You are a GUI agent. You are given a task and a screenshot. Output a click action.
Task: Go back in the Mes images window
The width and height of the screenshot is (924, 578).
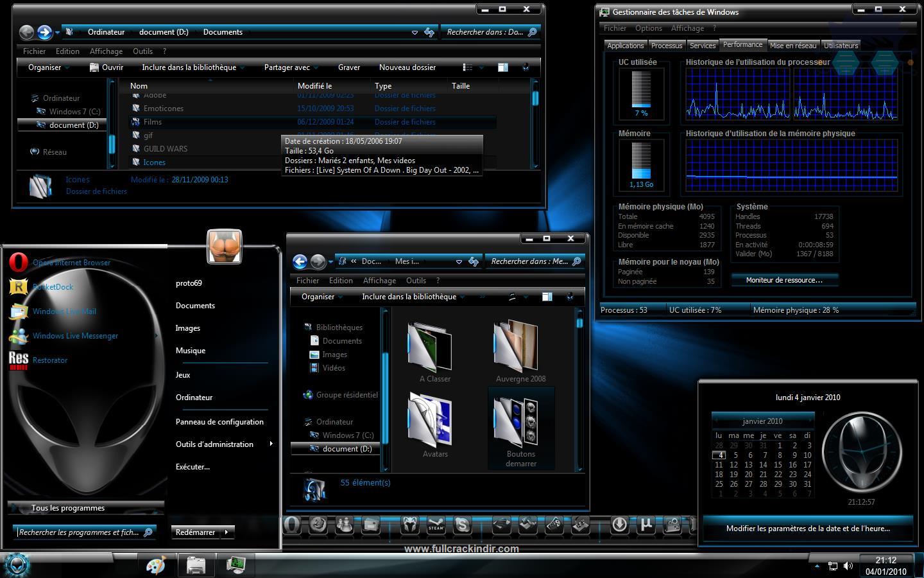tap(300, 261)
